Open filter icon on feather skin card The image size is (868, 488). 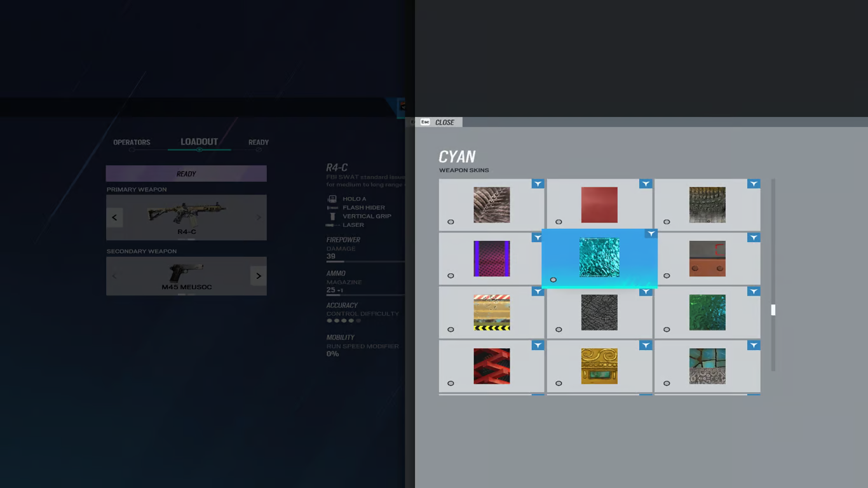click(538, 184)
